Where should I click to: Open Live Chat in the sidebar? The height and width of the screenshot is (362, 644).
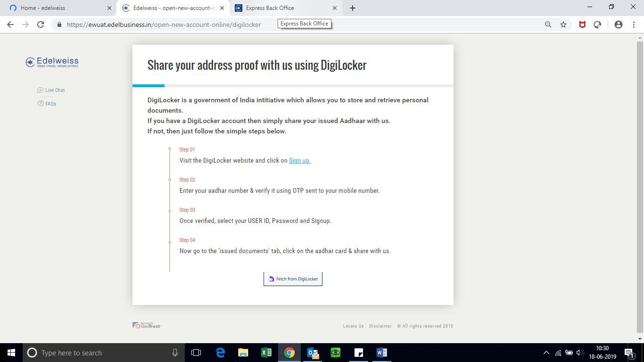[x=51, y=90]
